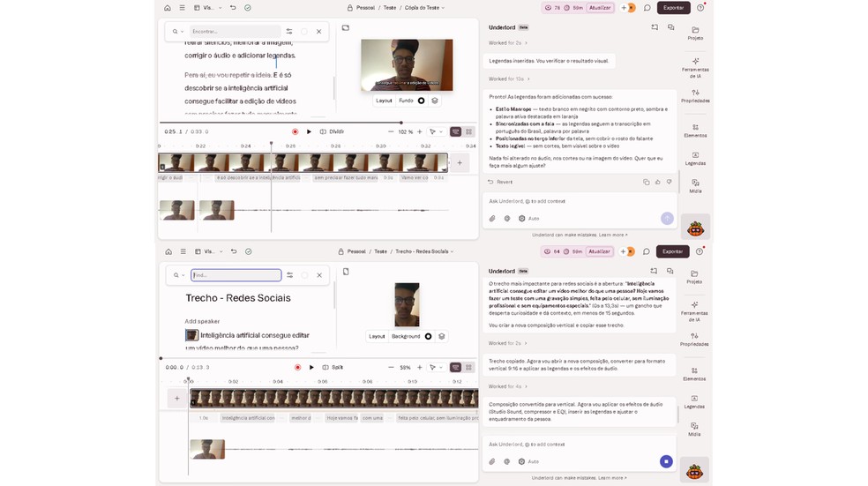
Task: Send the Underlord prompt in Cópia do Teste window
Action: click(667, 218)
